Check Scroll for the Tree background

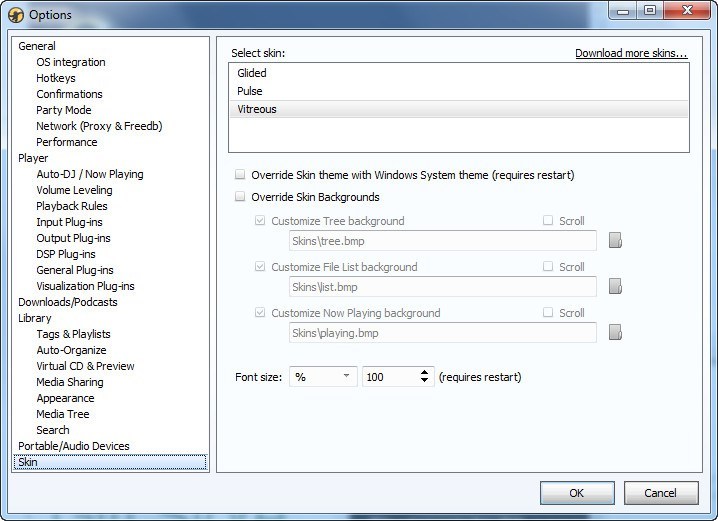[548, 220]
